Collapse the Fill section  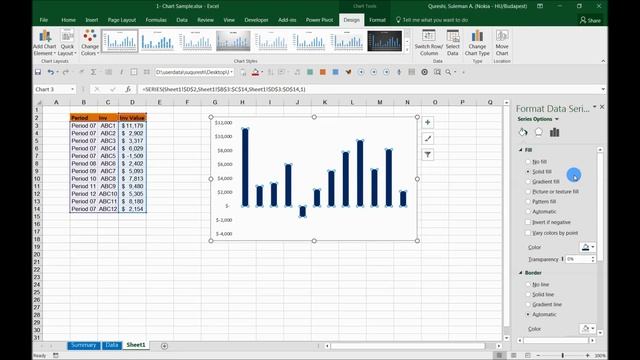[x=520, y=150]
